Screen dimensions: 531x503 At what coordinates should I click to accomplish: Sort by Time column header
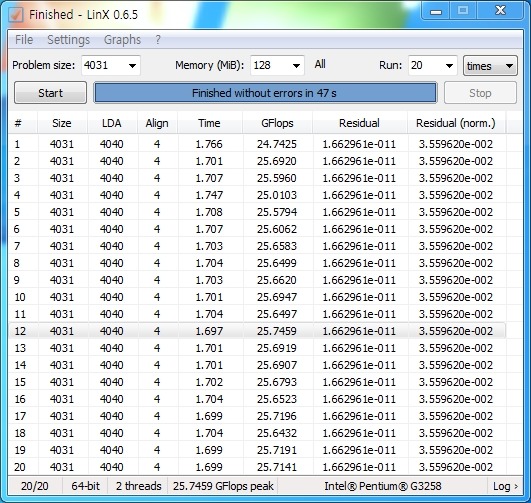(x=209, y=123)
